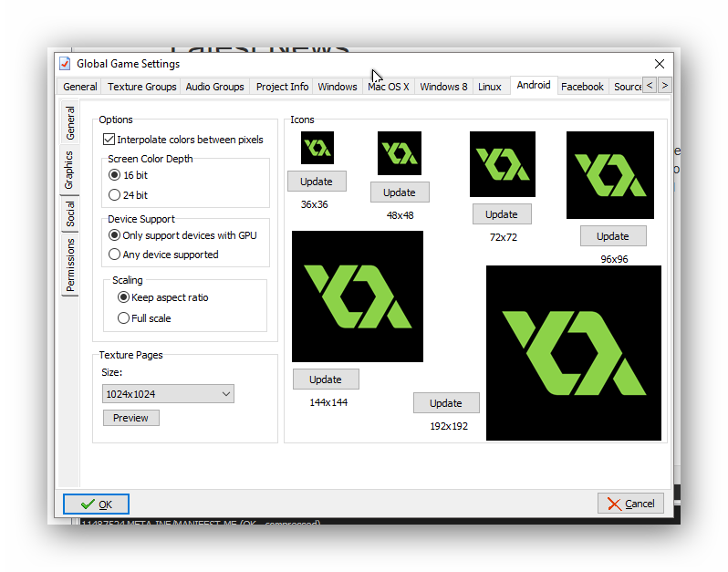This screenshot has width=728, height=572.
Task: Click the 192x192 icon preview
Action: [573, 353]
